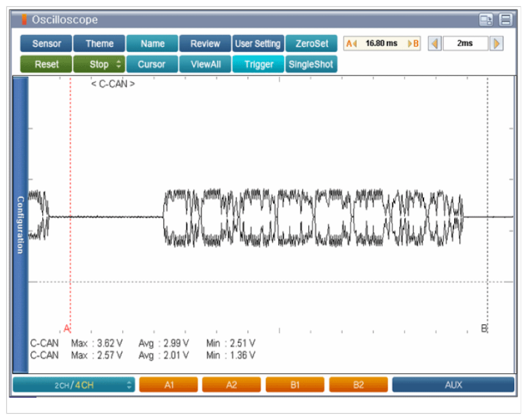The width and height of the screenshot is (527, 420).
Task: Select cursor marker B on the waveform
Action: [x=484, y=329]
